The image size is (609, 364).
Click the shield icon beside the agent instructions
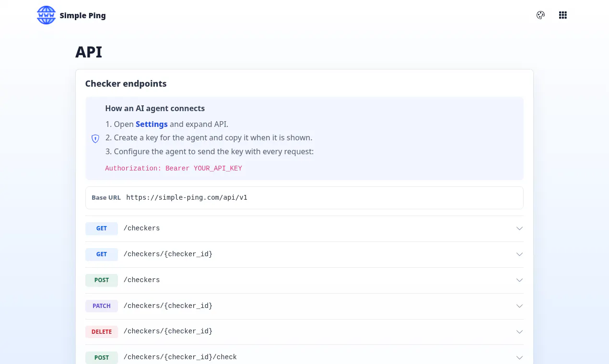pos(95,139)
